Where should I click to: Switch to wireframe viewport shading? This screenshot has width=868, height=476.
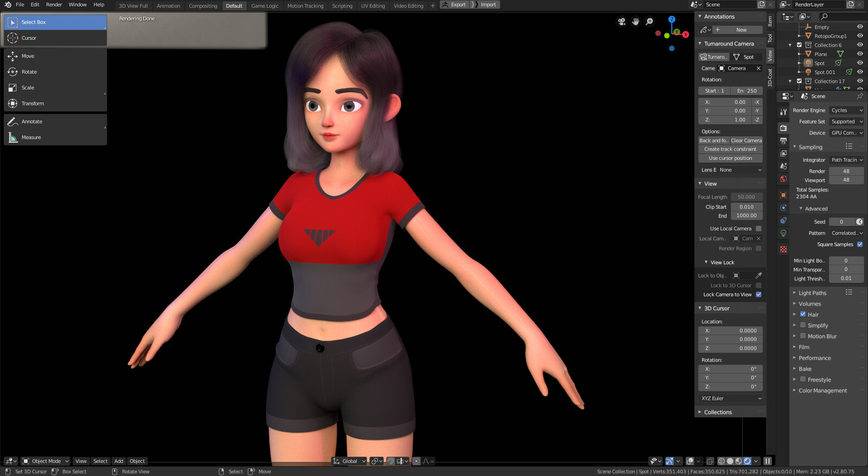pyautogui.click(x=722, y=461)
